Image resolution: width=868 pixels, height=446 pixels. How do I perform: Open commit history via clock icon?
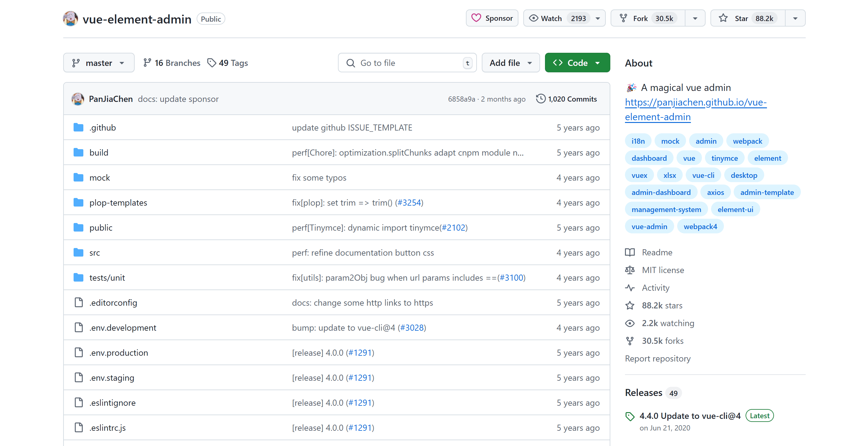click(540, 99)
